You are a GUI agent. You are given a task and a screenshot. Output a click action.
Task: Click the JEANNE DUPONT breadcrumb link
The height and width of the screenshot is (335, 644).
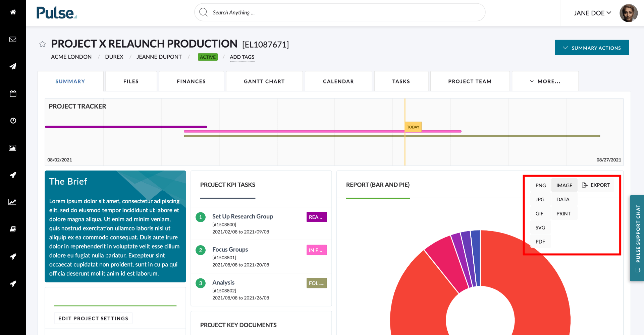point(159,57)
